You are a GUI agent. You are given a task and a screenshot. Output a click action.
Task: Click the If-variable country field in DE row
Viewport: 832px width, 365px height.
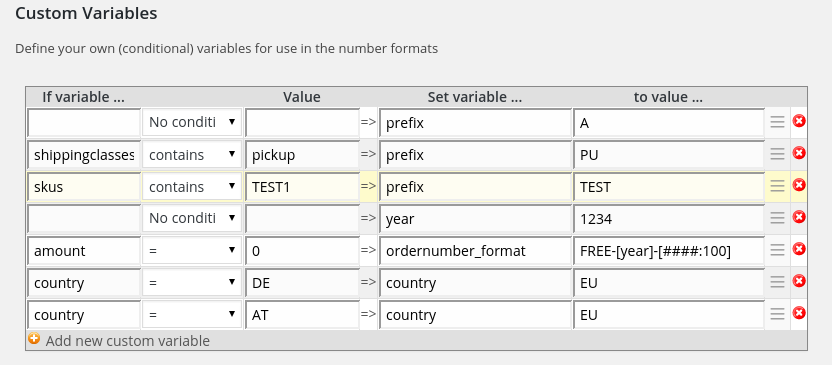(84, 282)
